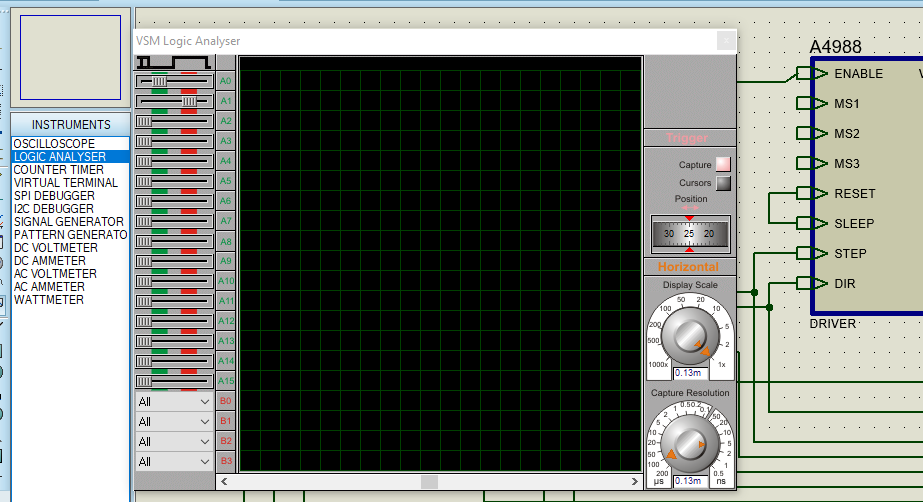Select COUNTER TIMER in the instruments list
The width and height of the screenshot is (923, 502).
click(x=70, y=169)
